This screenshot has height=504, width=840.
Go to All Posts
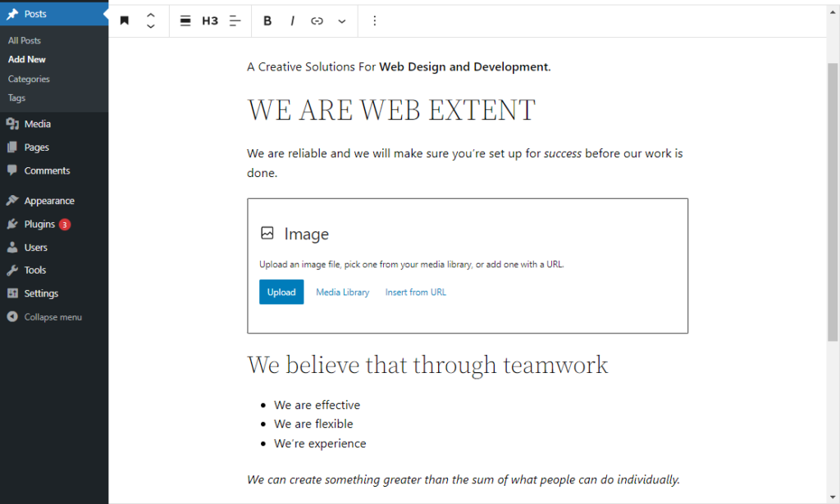pyautogui.click(x=24, y=39)
